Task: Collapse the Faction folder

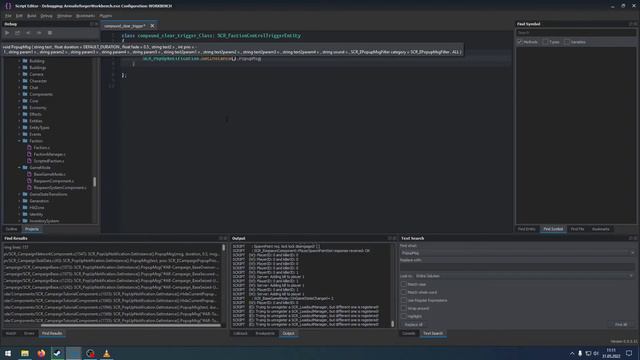Action: pyautogui.click(x=19, y=141)
